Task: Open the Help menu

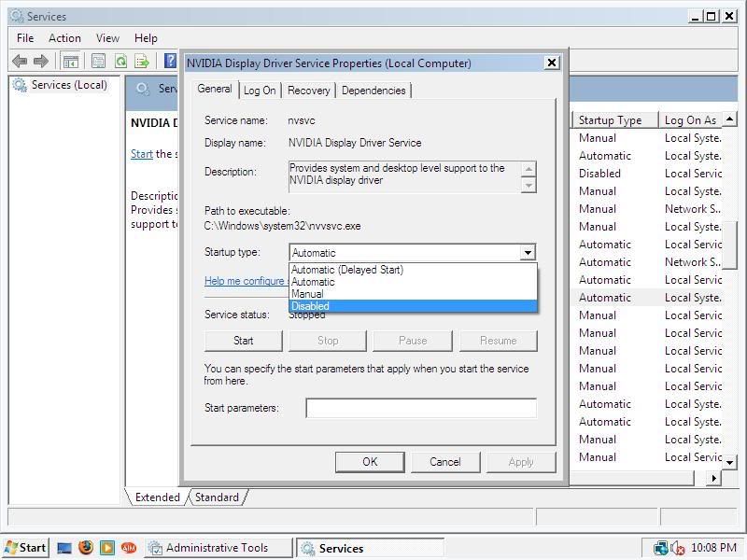Action: (146, 38)
